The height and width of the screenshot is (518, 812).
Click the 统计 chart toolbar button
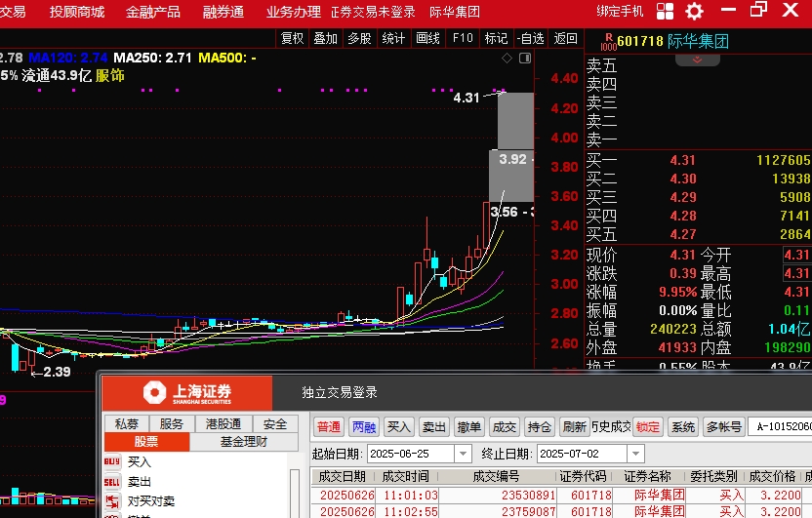393,38
